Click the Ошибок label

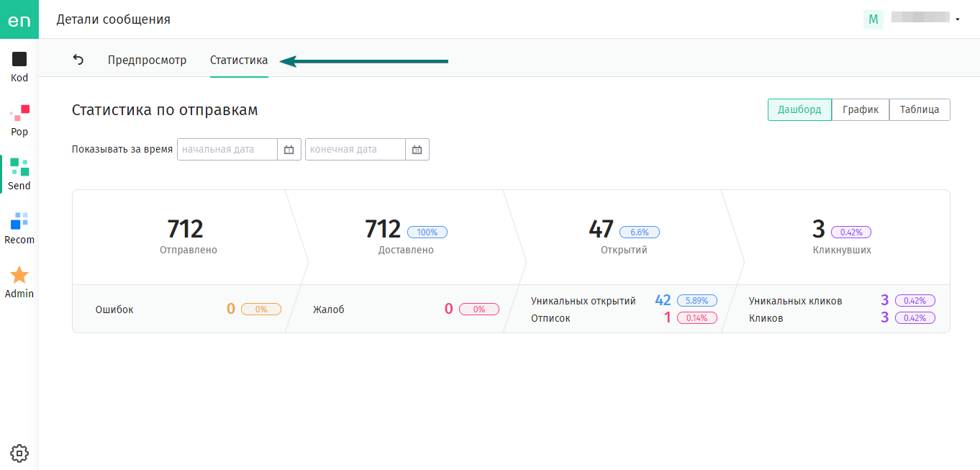(x=114, y=309)
